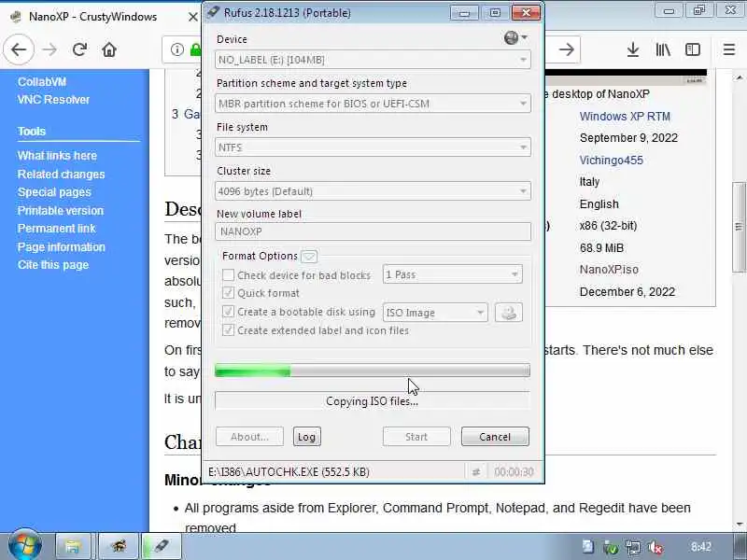Reload the Firefox page

coord(79,49)
